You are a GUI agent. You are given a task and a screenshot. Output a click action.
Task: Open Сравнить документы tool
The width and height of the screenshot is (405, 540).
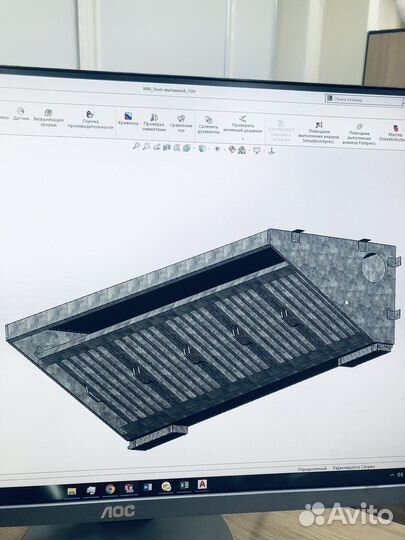(208, 125)
